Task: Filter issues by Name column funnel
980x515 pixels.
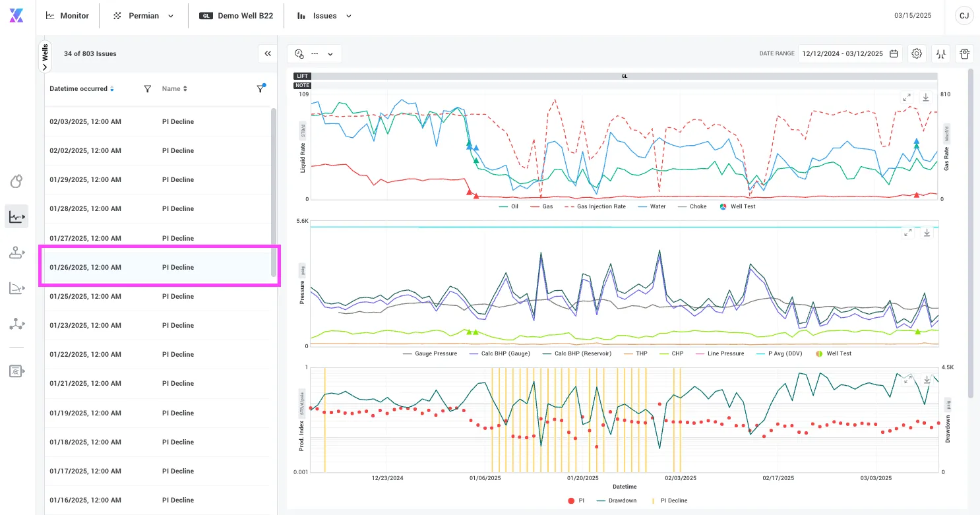Action: 261,88
